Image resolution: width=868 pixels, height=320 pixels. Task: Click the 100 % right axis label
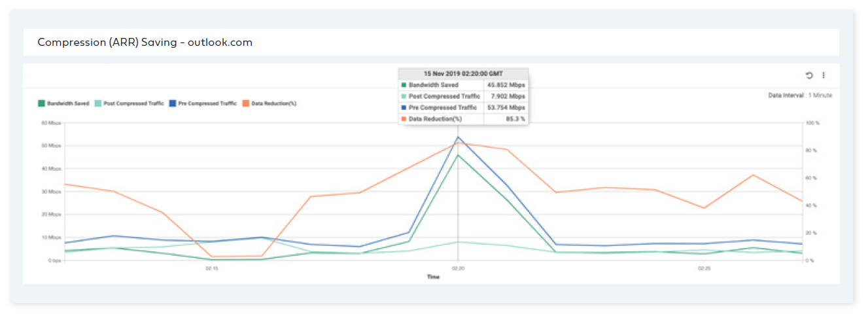click(x=812, y=123)
